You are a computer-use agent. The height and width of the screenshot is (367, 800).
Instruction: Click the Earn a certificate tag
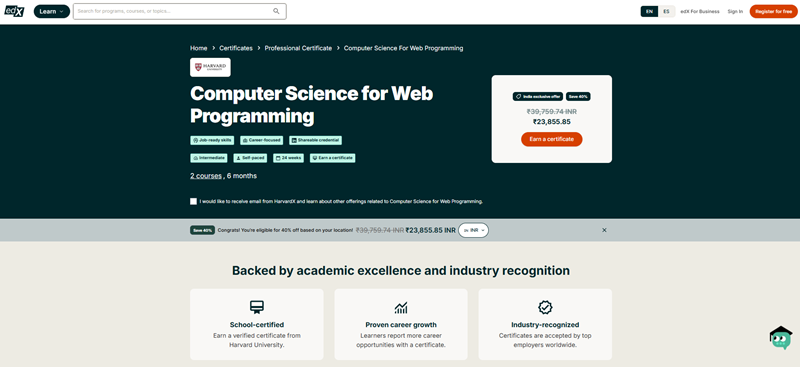pyautogui.click(x=333, y=158)
